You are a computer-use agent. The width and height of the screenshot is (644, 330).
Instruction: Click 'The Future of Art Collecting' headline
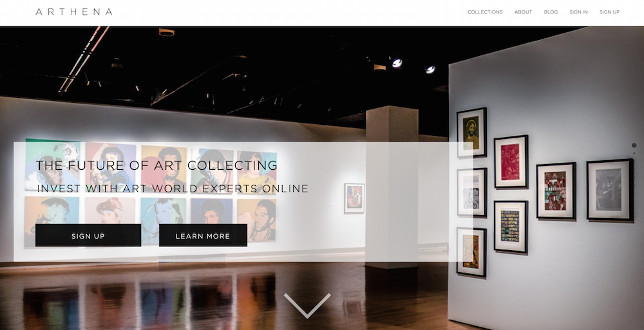click(x=156, y=165)
